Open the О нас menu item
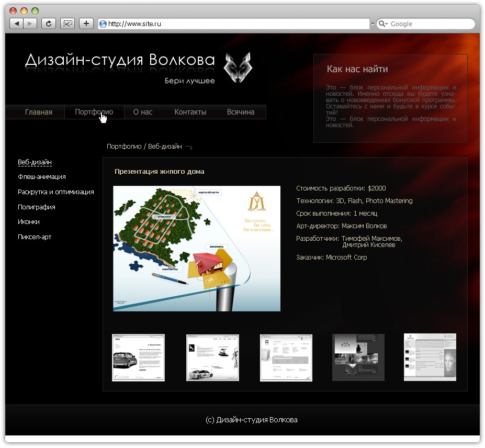This screenshot has height=448, width=485. point(143,112)
